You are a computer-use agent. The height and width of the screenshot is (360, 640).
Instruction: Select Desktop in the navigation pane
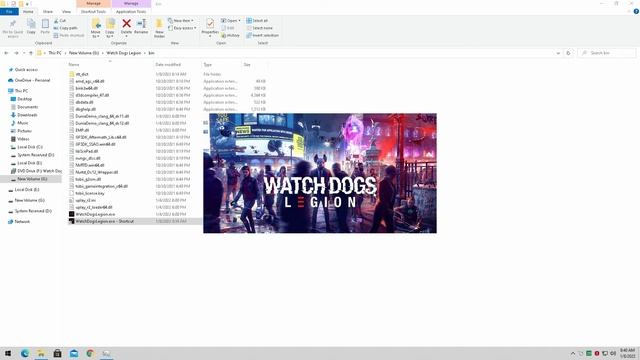(x=24, y=99)
